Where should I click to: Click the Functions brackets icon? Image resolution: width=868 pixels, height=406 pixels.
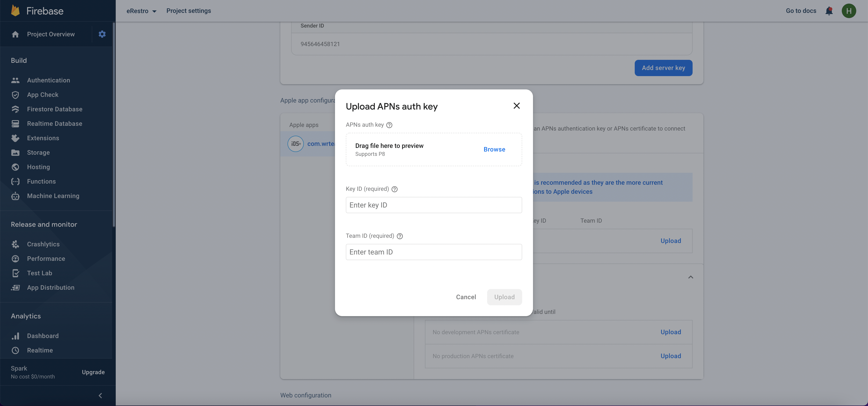click(x=15, y=182)
